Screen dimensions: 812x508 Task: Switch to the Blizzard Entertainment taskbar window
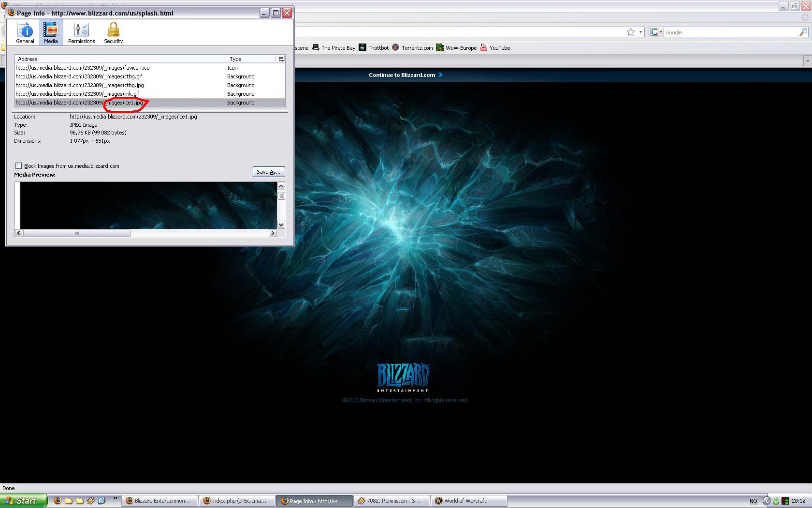[159, 501]
